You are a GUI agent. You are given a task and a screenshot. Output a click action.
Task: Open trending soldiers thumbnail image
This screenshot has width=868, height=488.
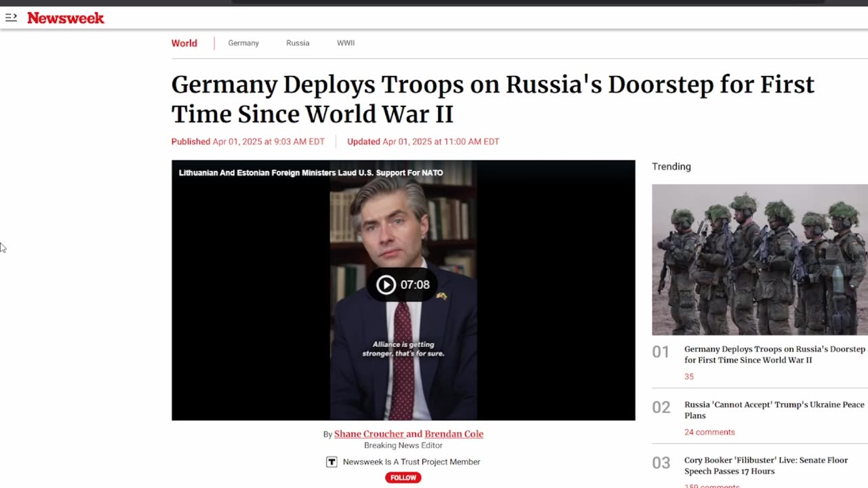click(759, 260)
